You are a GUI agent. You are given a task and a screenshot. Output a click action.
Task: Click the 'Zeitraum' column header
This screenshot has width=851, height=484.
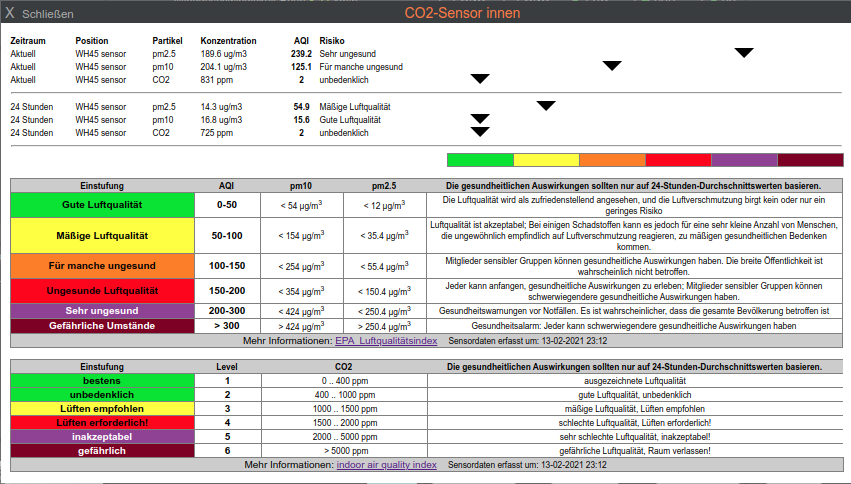click(28, 41)
